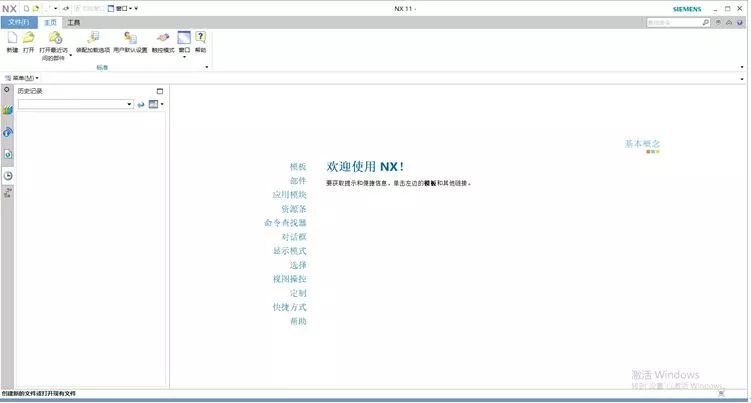Click the 打开最近访问的部件 recent parts icon
751x403 pixels.
[55, 38]
